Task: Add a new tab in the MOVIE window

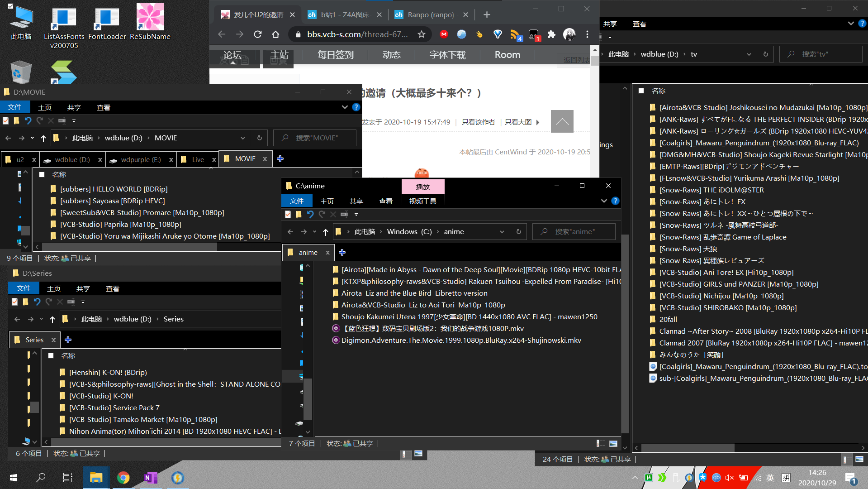Action: tap(280, 158)
